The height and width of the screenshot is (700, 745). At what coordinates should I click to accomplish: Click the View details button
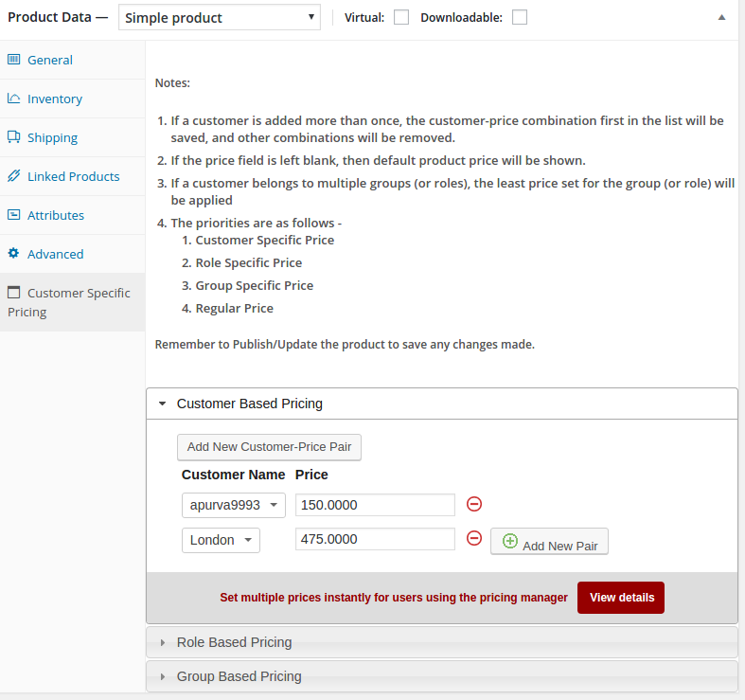coord(621,598)
